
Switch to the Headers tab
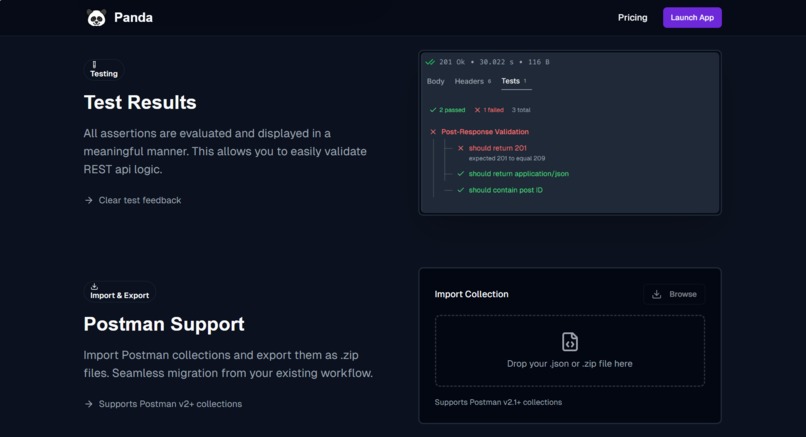coord(472,81)
